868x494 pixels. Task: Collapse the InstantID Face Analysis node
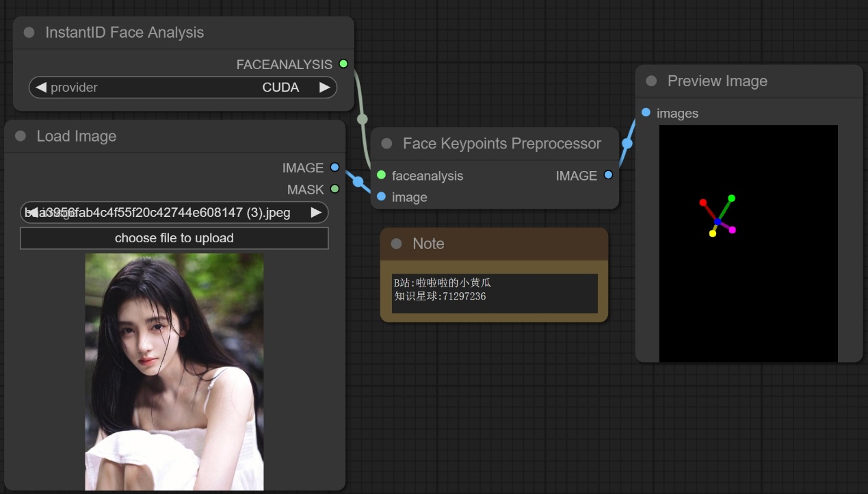click(29, 32)
